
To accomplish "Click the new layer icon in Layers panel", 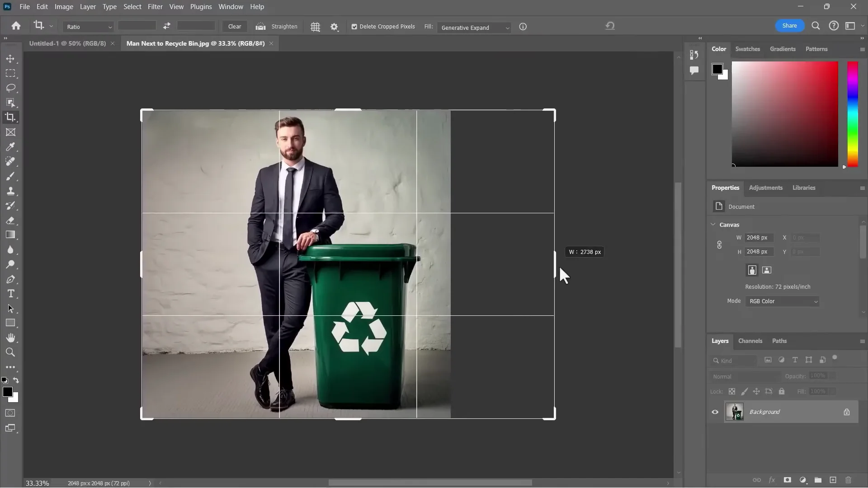I will (x=833, y=480).
